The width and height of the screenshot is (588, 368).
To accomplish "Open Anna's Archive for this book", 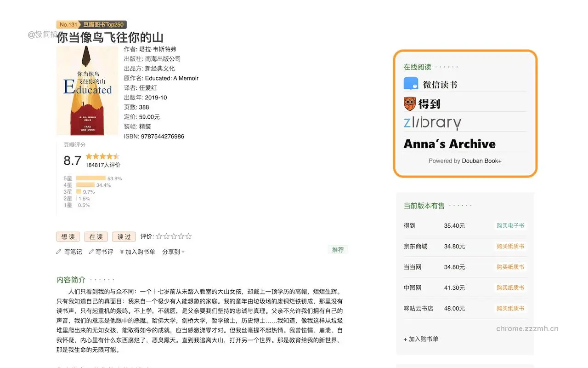I will pos(449,144).
